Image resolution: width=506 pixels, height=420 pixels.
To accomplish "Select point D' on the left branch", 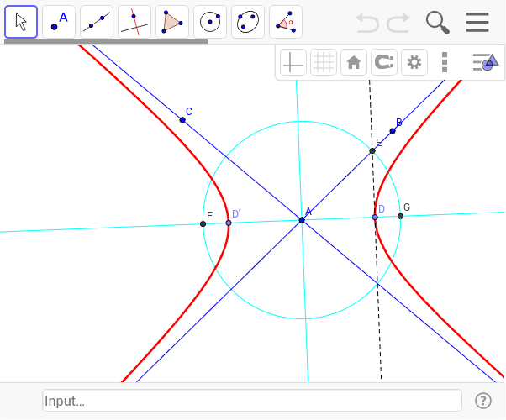I will pyautogui.click(x=229, y=223).
